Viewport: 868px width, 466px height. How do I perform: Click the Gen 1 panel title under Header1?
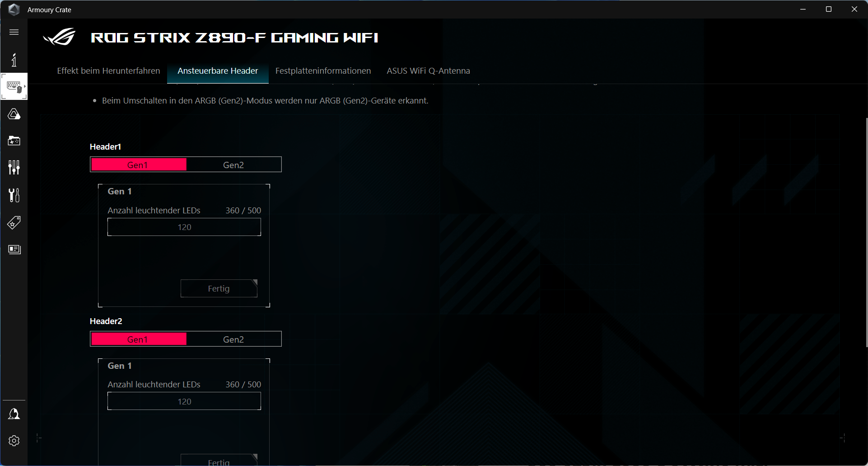(x=120, y=191)
